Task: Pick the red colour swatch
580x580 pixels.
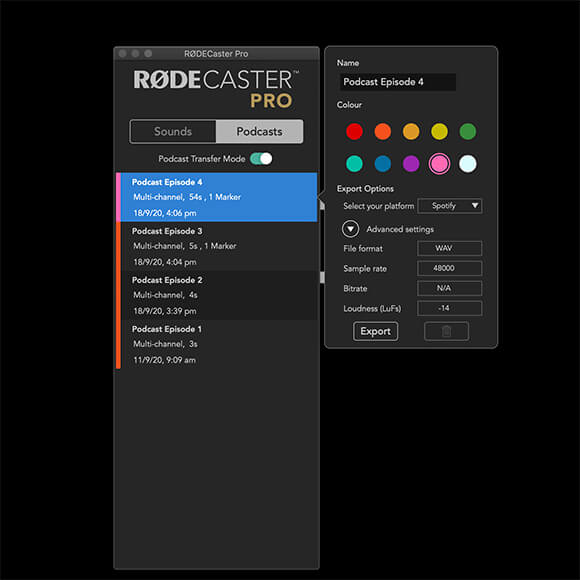Action: [x=354, y=131]
